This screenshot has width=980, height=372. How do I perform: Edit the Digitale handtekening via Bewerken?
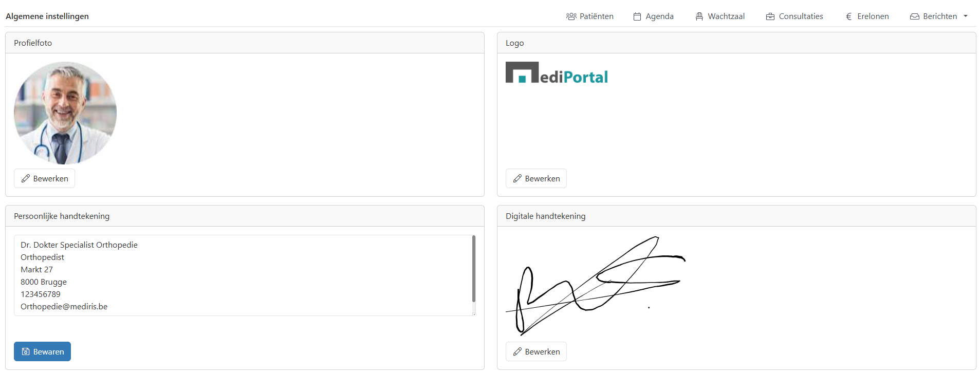coord(536,351)
